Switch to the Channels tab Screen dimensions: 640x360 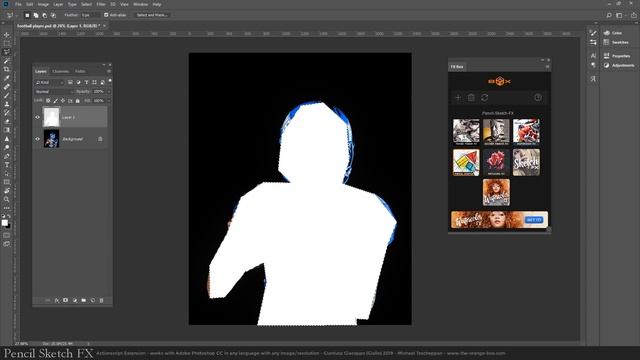pyautogui.click(x=61, y=71)
